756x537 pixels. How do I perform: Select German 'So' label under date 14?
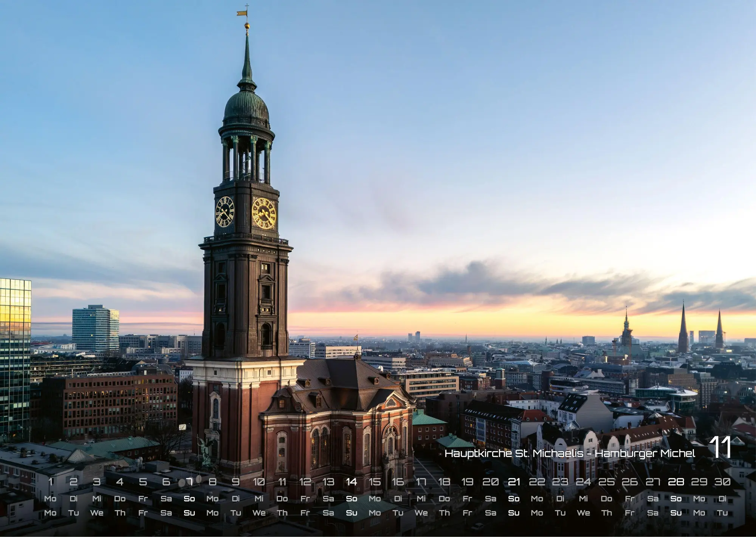tap(352, 499)
